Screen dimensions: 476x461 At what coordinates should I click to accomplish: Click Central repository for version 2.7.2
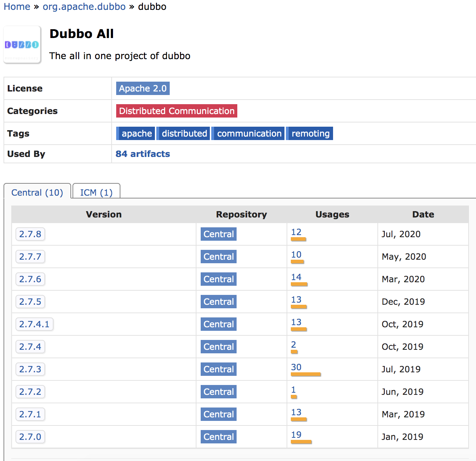[219, 392]
